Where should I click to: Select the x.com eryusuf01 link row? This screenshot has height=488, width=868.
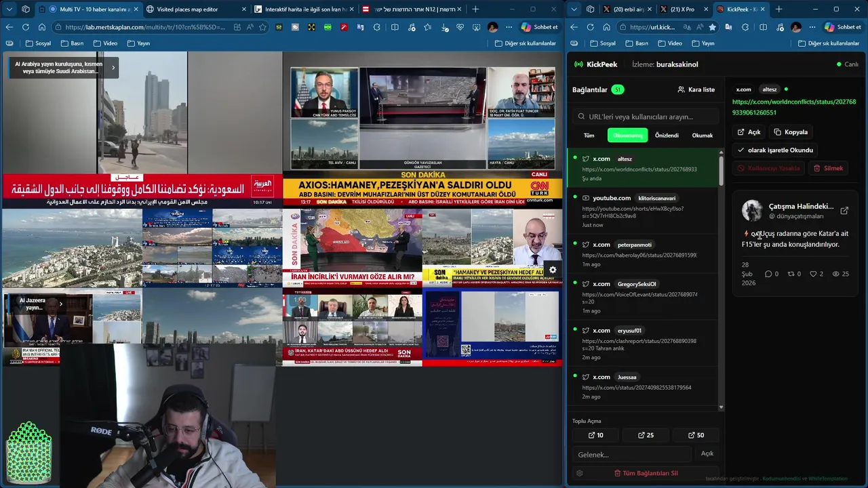pyautogui.click(x=643, y=344)
